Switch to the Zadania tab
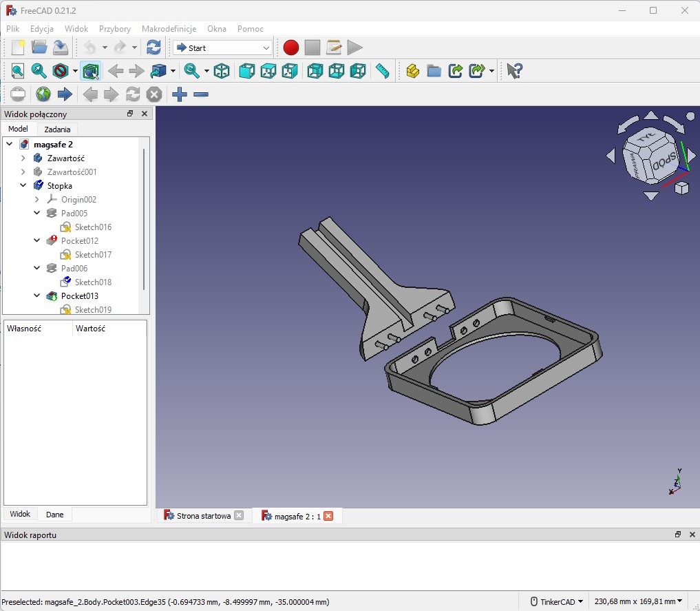This screenshot has width=700, height=611. click(x=57, y=130)
